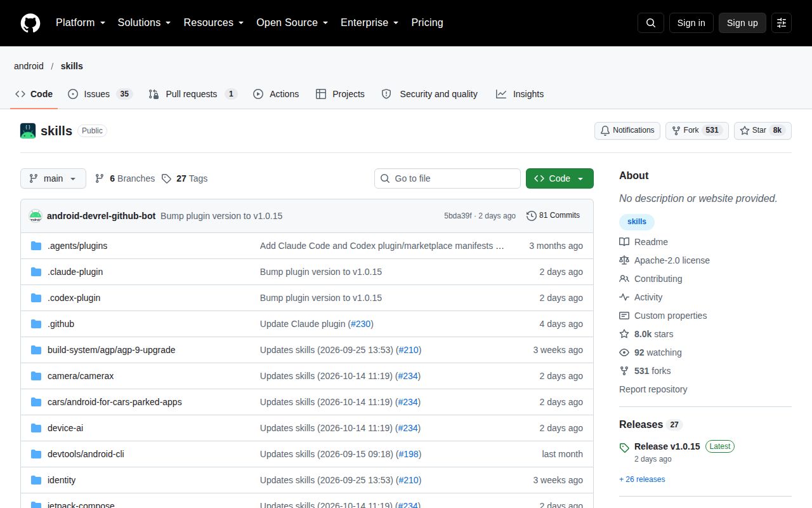Click the device-ai folder icon
Image resolution: width=812 pixels, height=508 pixels.
tap(36, 428)
